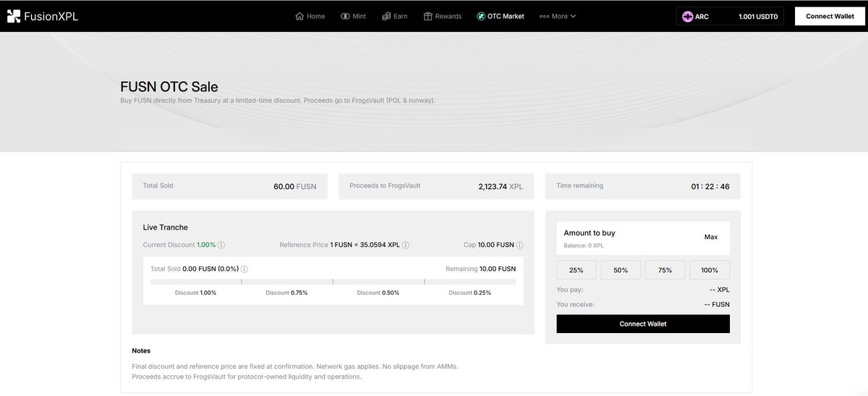Select the 25% amount button

pyautogui.click(x=576, y=270)
